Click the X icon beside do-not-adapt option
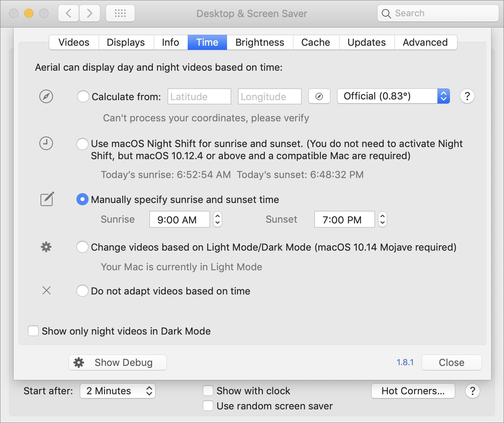The image size is (504, 423). (x=46, y=290)
